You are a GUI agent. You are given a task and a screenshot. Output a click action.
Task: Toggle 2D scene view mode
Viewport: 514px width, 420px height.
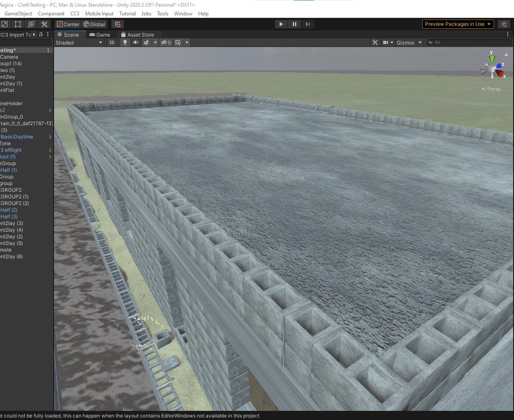pos(112,42)
